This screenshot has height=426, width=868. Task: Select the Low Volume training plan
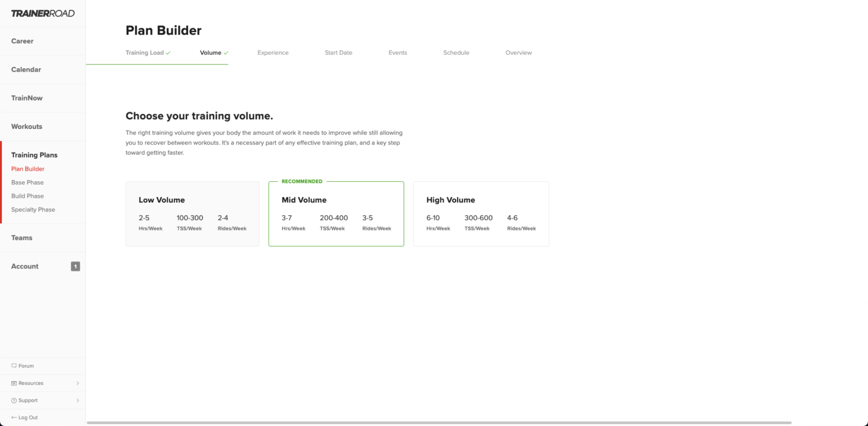point(192,214)
